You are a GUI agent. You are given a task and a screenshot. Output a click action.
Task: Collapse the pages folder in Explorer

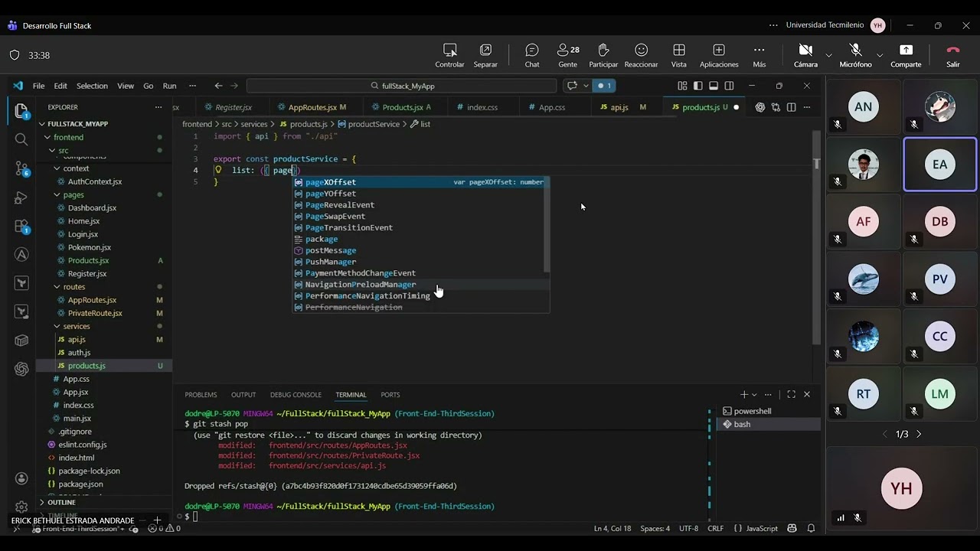[57, 194]
